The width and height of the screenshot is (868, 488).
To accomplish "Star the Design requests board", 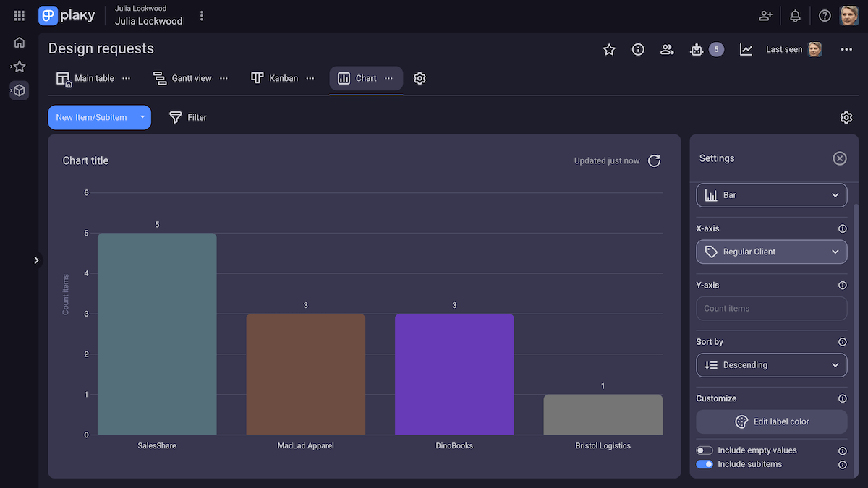I will pyautogui.click(x=609, y=50).
